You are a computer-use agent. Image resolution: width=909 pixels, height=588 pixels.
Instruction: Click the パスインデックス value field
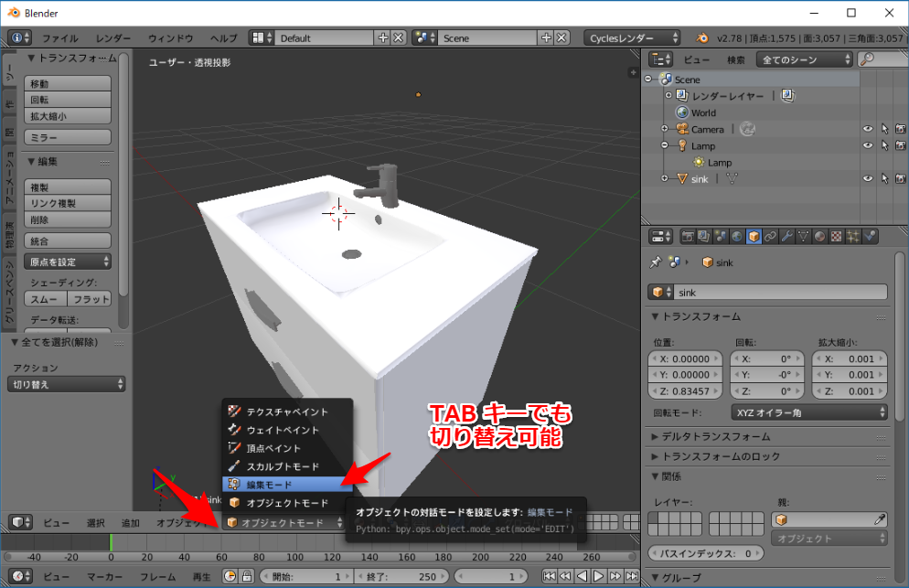pos(705,553)
